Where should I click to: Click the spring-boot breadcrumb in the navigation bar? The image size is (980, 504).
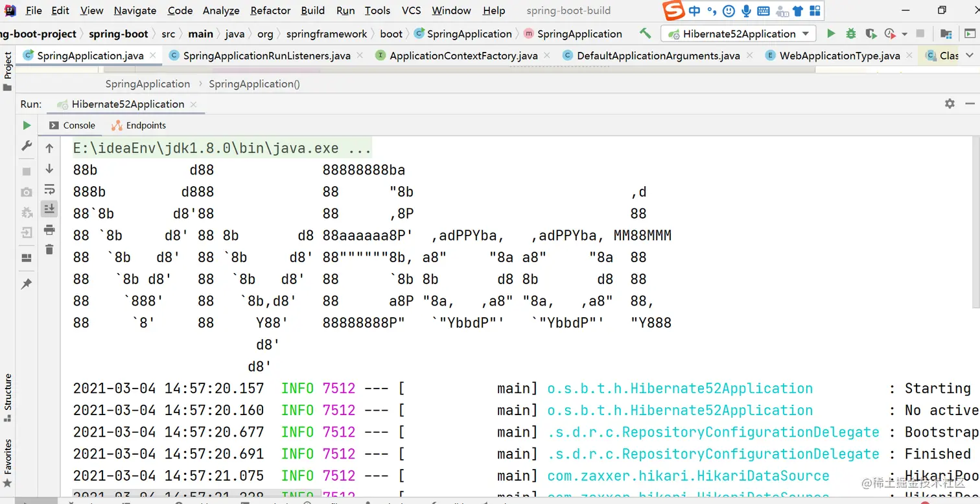tap(118, 34)
